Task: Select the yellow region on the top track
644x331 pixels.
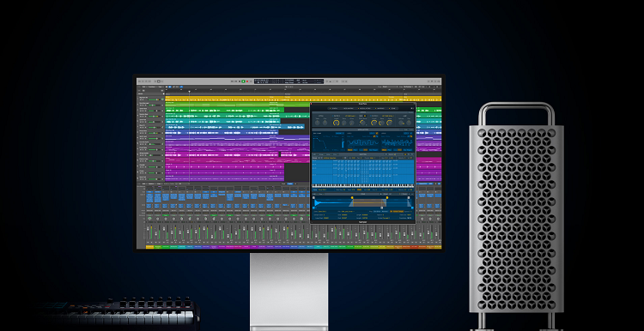Action: coord(303,99)
